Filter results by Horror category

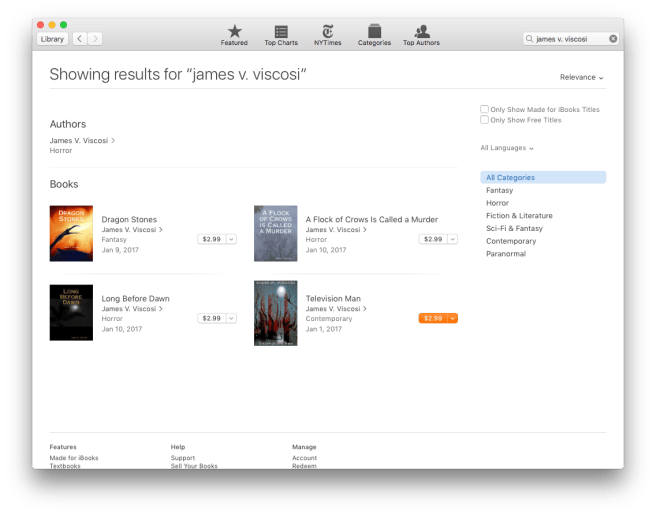497,203
